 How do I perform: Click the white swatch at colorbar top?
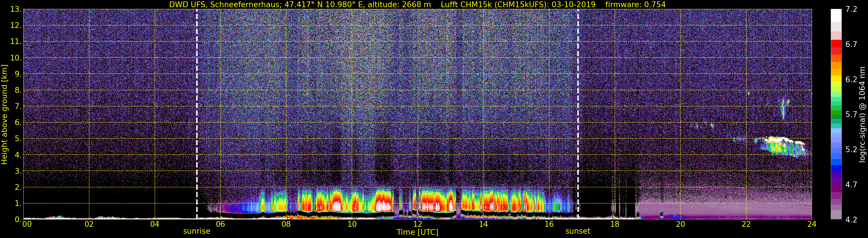(836, 15)
